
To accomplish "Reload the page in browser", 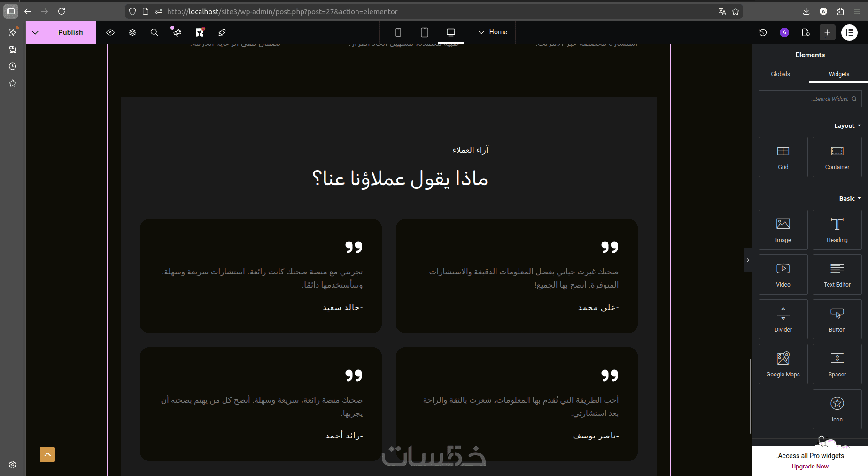I will pos(62,11).
